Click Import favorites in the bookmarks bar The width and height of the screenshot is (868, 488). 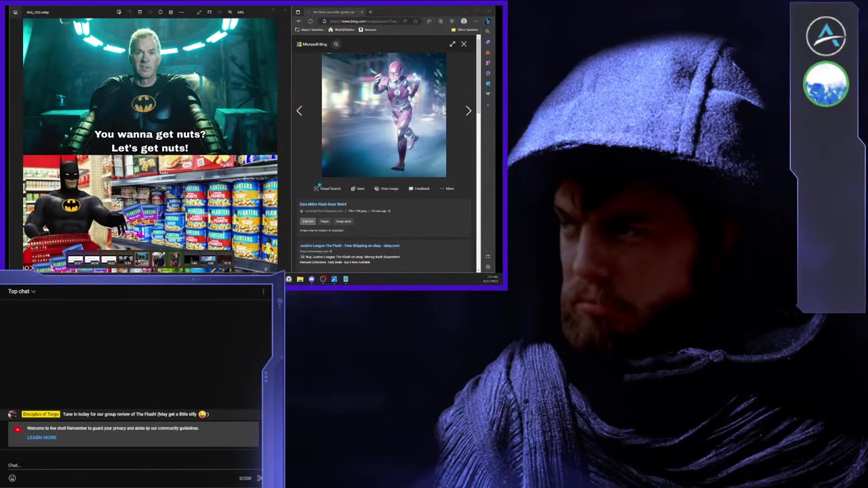click(309, 30)
